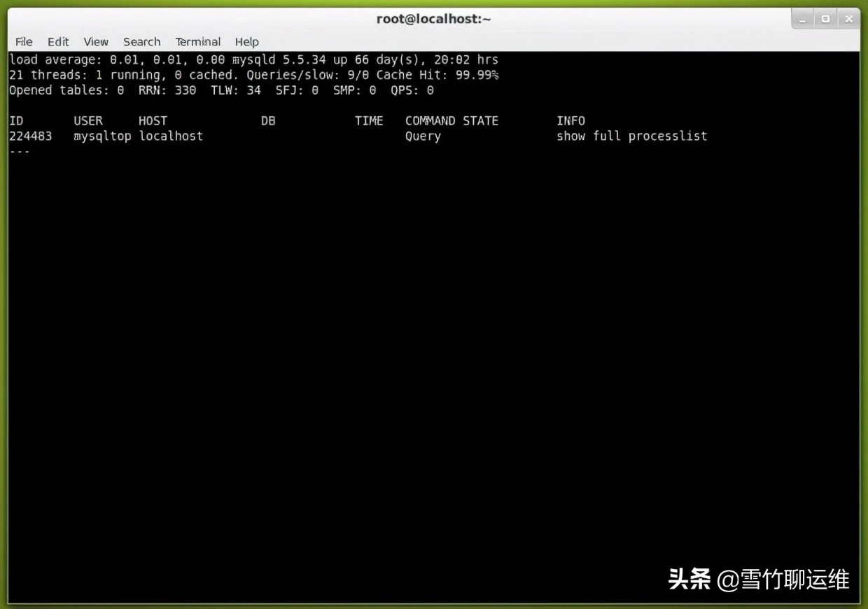This screenshot has height=609, width=868.
Task: Click the HOST column header
Action: point(152,120)
